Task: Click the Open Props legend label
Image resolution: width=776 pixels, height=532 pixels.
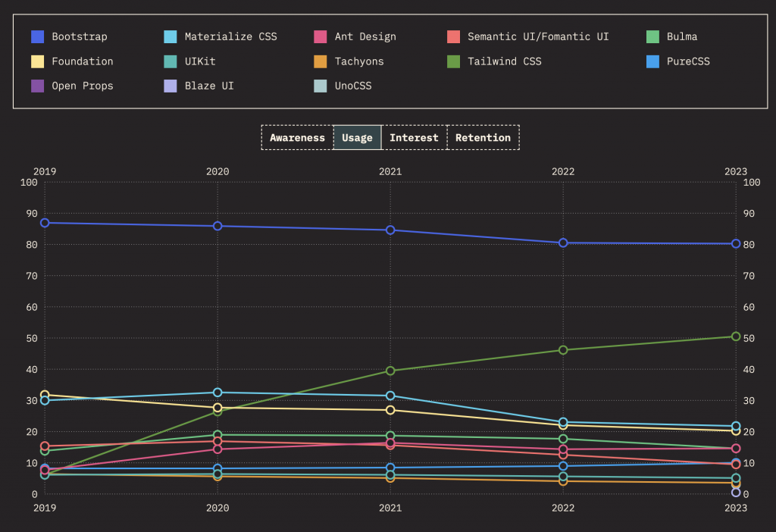Action: [83, 86]
